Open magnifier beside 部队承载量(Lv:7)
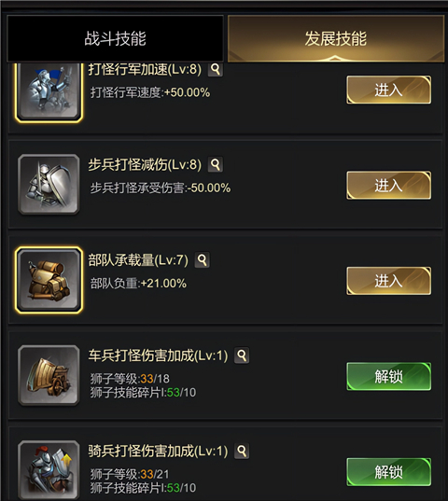The height and width of the screenshot is (501, 448). pos(203,260)
